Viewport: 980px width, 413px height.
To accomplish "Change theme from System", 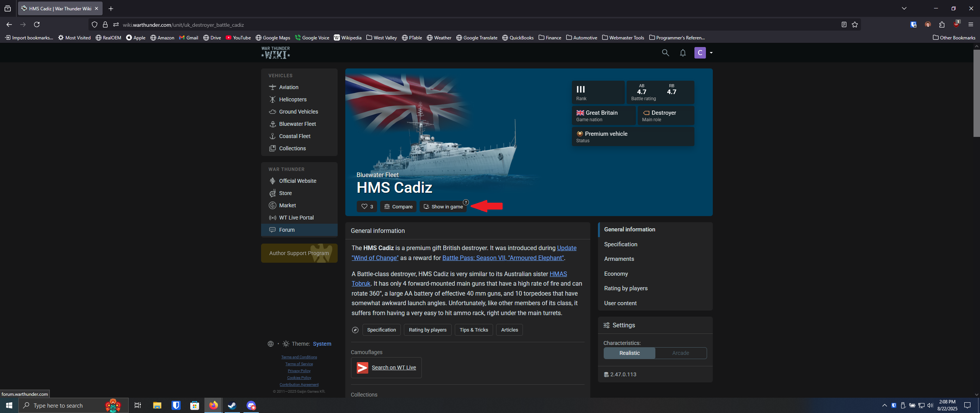I will click(322, 344).
